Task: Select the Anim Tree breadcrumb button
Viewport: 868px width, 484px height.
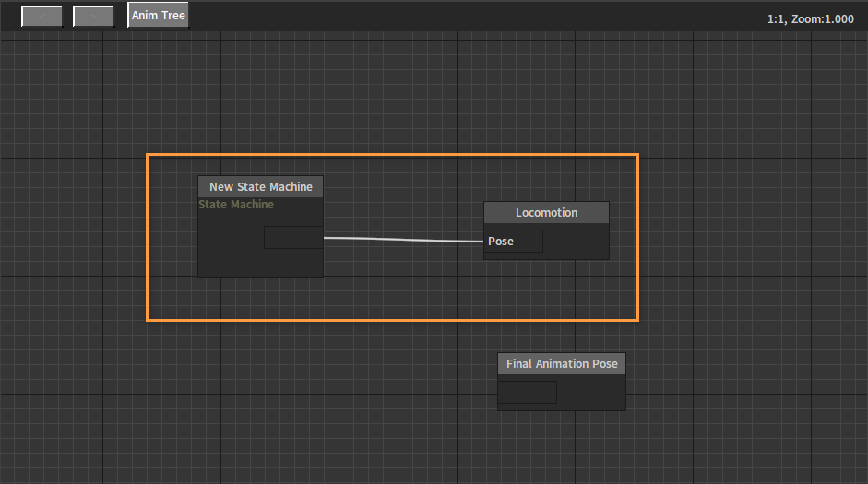Action: [x=158, y=16]
